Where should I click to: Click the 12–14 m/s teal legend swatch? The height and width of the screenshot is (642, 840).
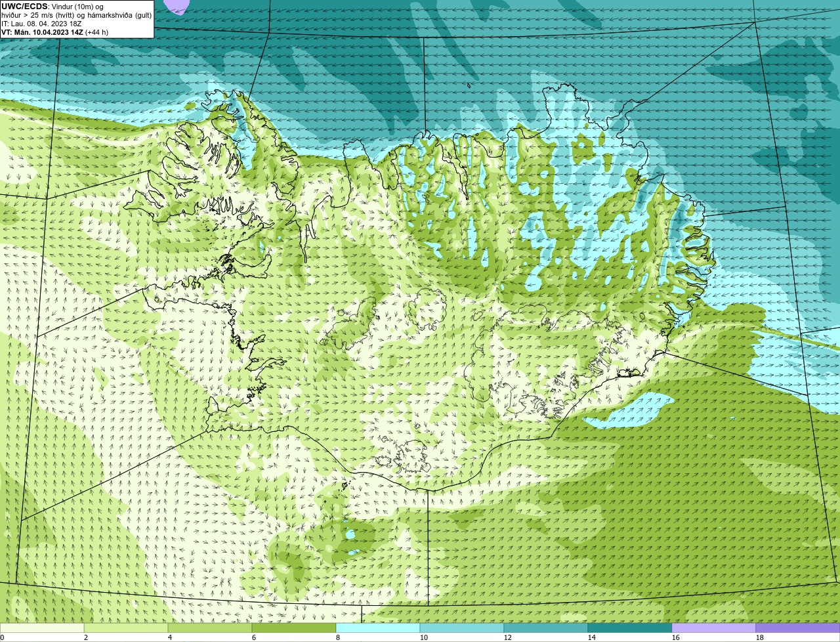tap(546, 628)
